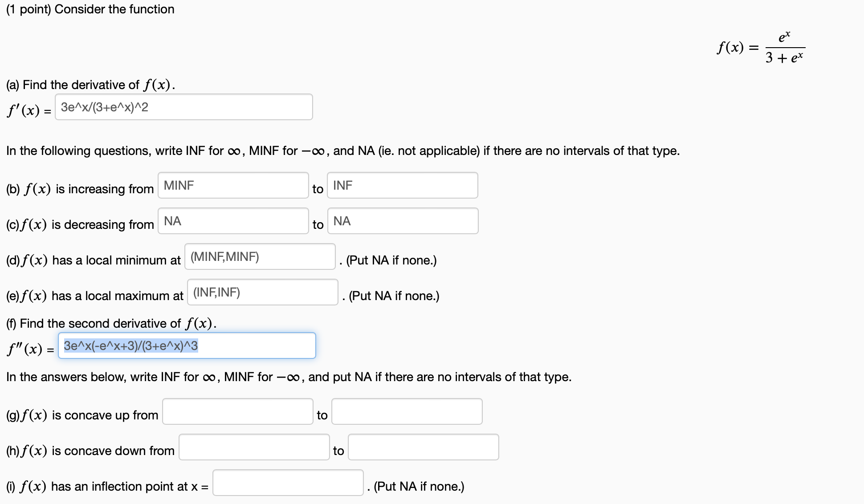864x504 pixels.
Task: Click the 'decreasing to' NA field
Action: coord(403,221)
